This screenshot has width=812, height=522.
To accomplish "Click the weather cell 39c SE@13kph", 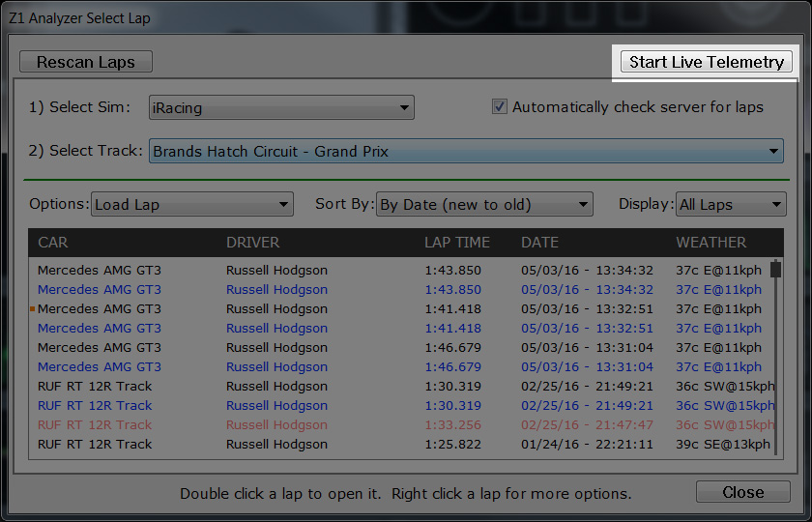I will pos(723,445).
